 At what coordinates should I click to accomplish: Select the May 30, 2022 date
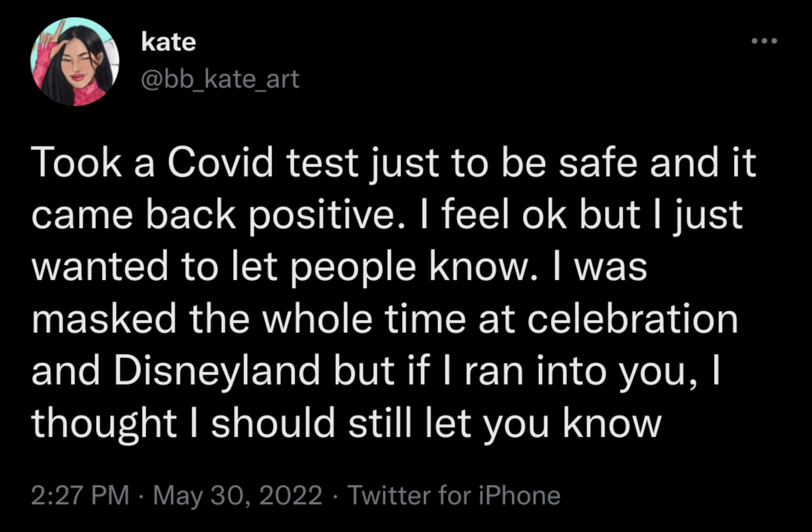[238, 495]
